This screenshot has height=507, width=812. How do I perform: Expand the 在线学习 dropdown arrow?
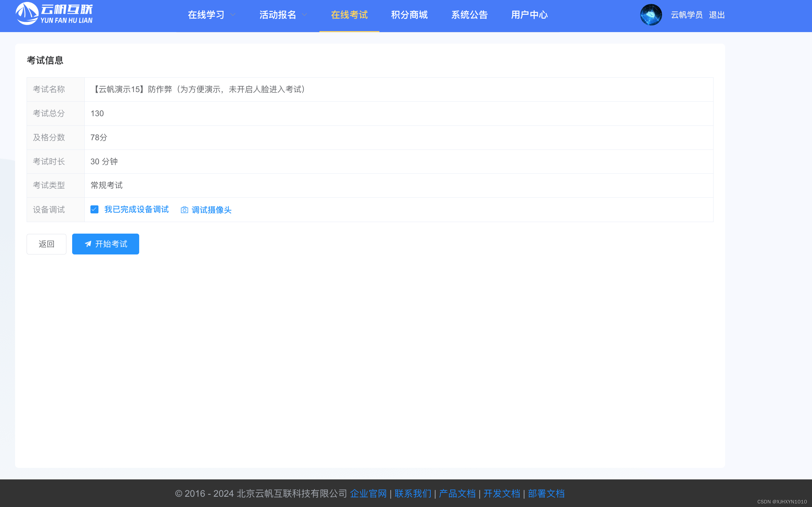pos(233,15)
